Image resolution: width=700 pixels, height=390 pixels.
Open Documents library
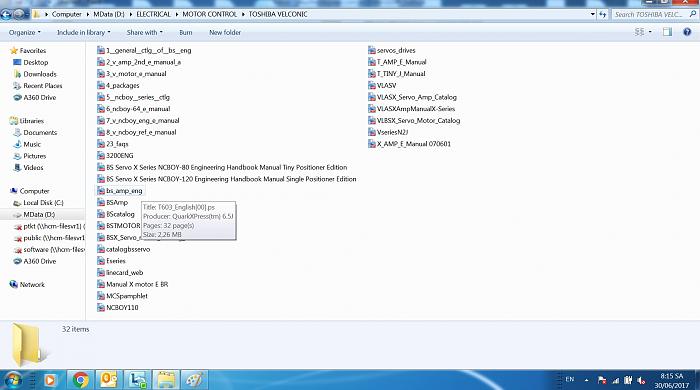click(35, 133)
